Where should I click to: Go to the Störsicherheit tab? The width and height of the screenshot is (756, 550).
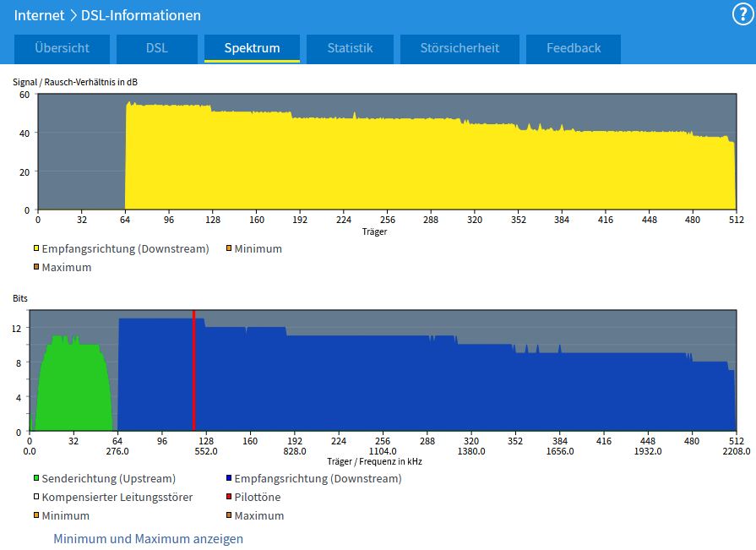point(460,49)
